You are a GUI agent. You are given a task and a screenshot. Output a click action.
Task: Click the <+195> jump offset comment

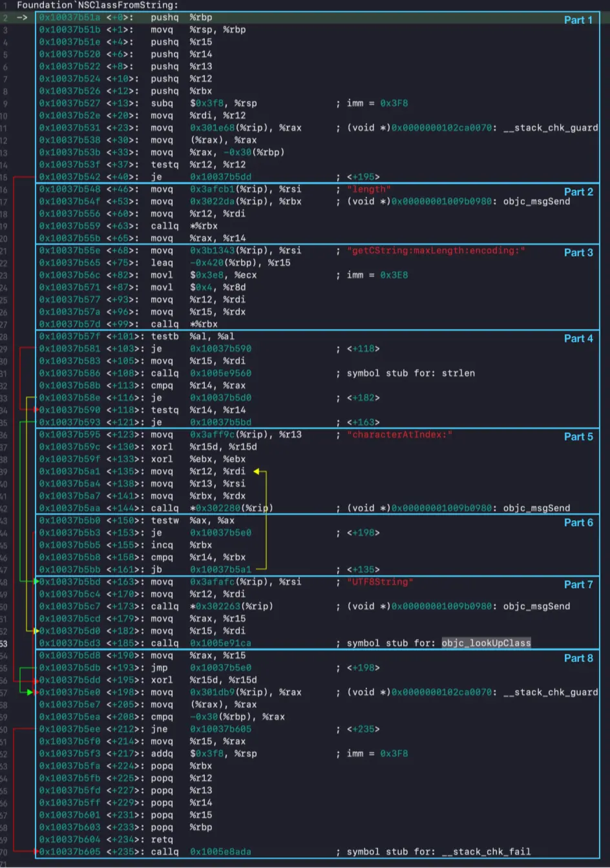point(363,177)
